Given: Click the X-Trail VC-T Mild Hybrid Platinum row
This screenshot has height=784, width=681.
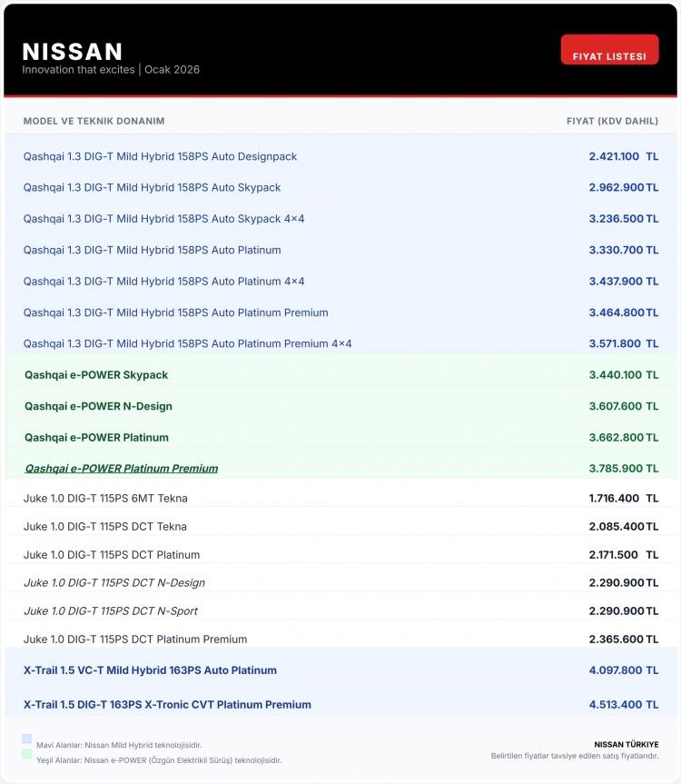Looking at the screenshot, I should tap(150, 670).
